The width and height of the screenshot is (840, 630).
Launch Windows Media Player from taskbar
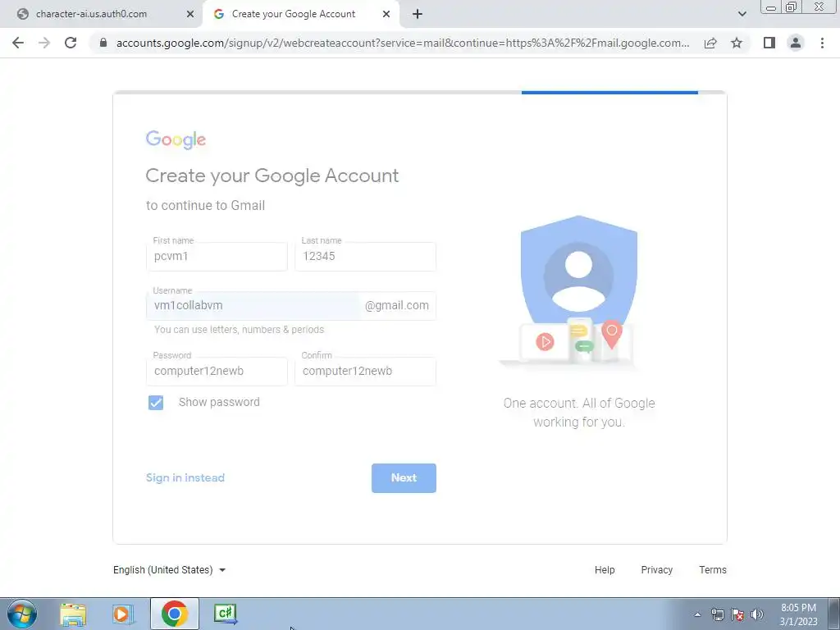[123, 614]
